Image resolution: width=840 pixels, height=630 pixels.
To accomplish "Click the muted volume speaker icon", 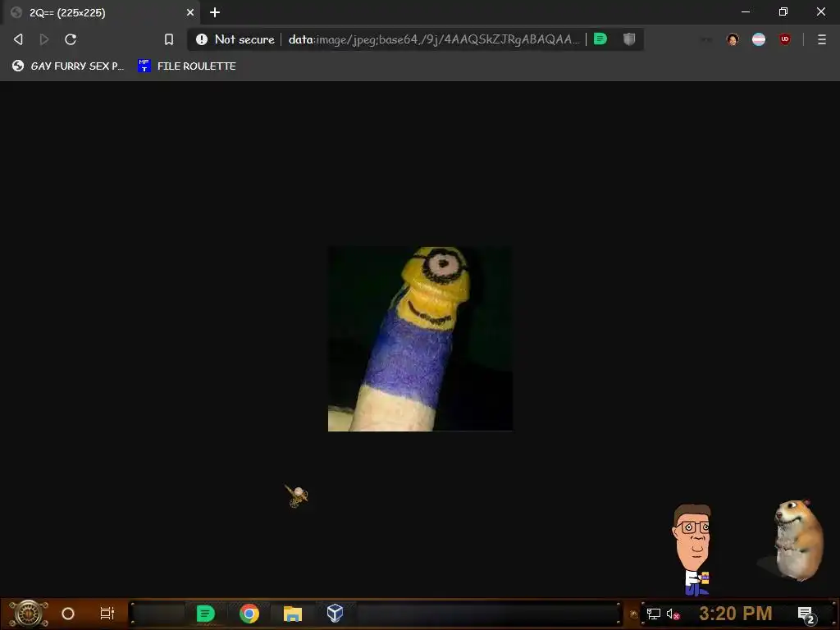I will click(673, 614).
